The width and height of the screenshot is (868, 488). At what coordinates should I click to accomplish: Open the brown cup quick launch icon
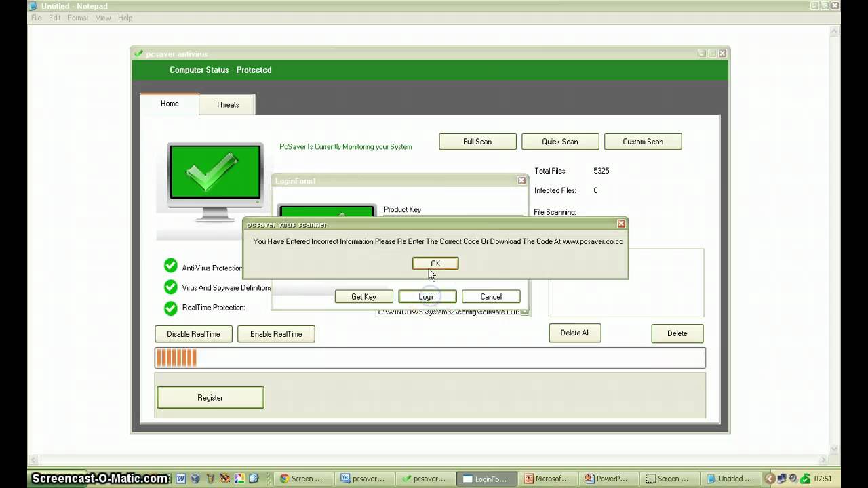[210, 479]
